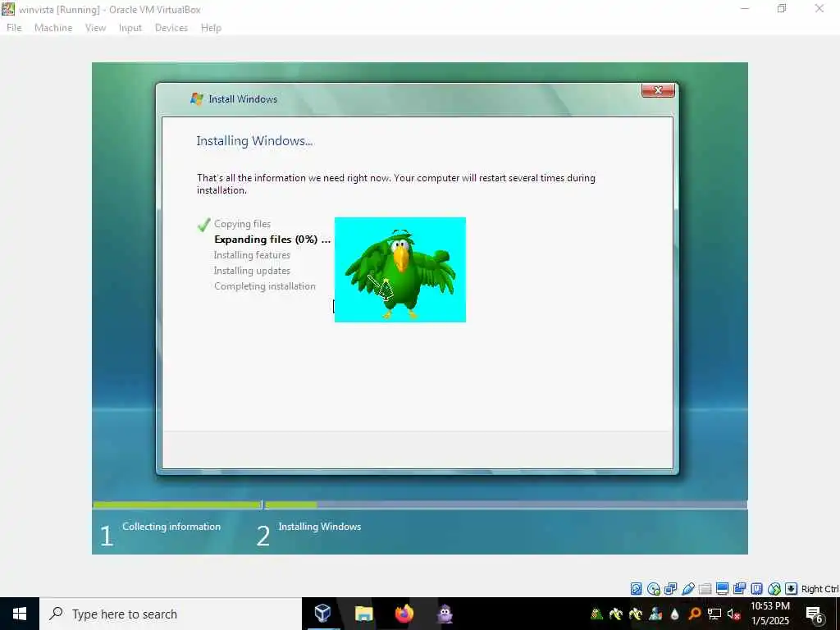The image size is (840, 630).
Task: Click the network adapter indicator
Action: (670, 589)
